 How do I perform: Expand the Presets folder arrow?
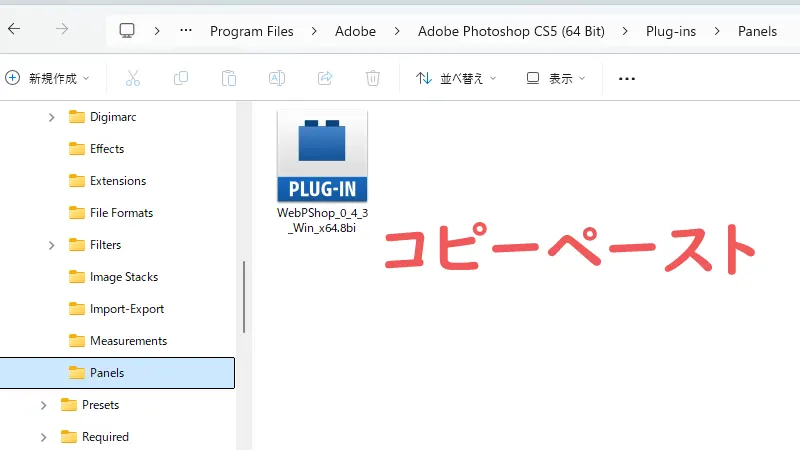43,406
